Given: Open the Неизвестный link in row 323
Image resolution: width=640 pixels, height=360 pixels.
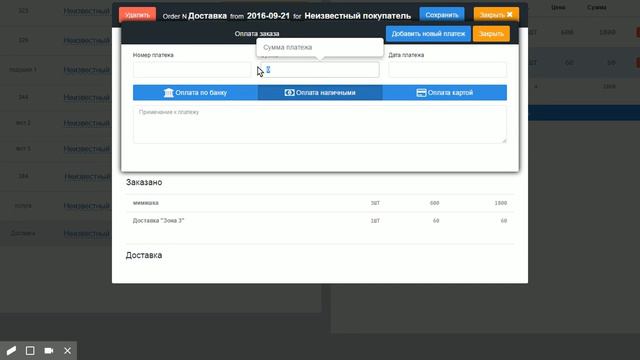Looking at the screenshot, I should point(87,11).
